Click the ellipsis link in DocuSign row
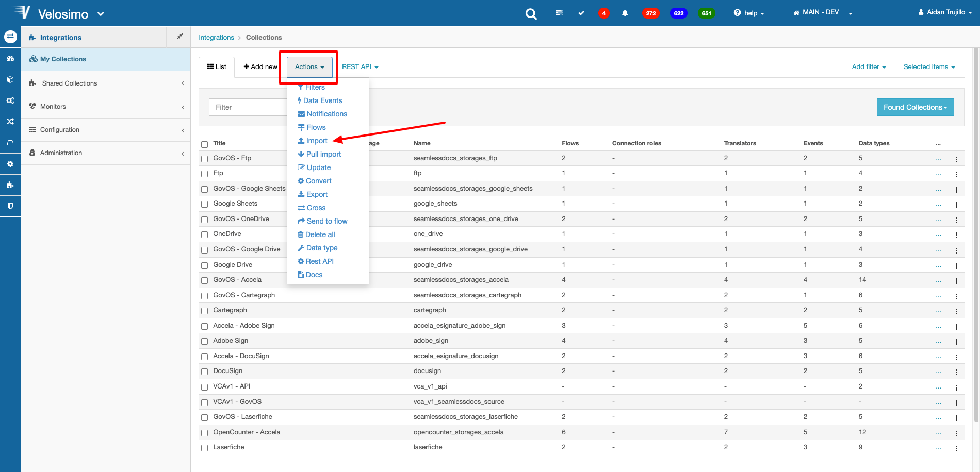This screenshot has width=980, height=472. pyautogui.click(x=938, y=372)
